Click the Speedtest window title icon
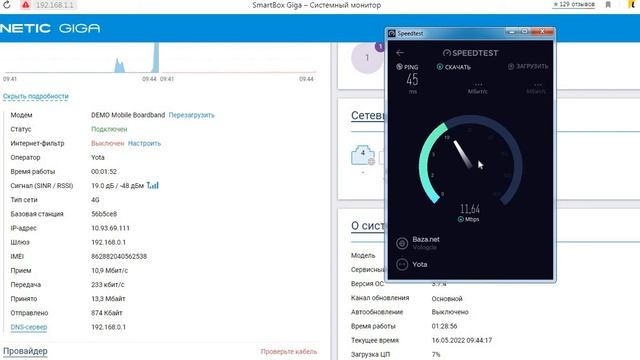Image resolution: width=640 pixels, height=360 pixels. click(392, 33)
